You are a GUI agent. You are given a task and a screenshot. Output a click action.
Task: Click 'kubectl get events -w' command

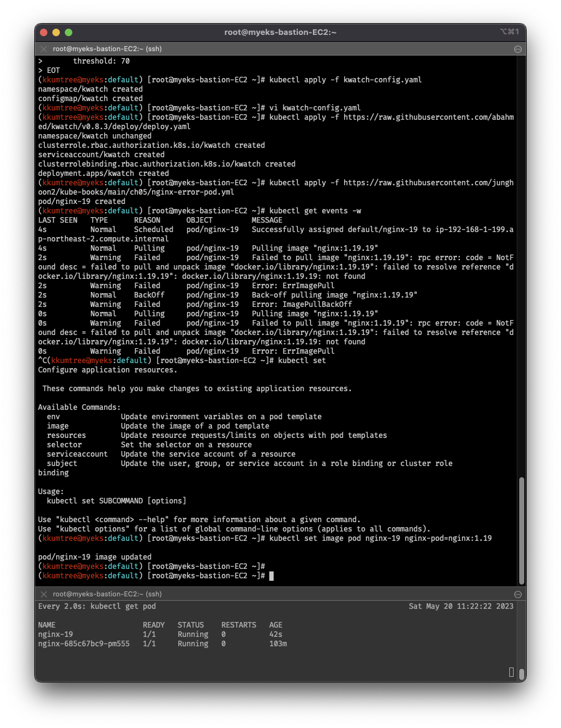point(315,210)
